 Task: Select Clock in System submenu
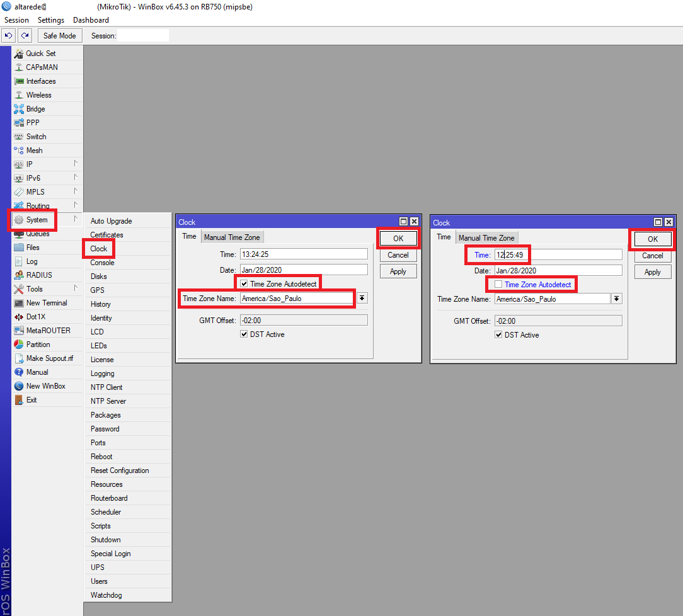(98, 249)
